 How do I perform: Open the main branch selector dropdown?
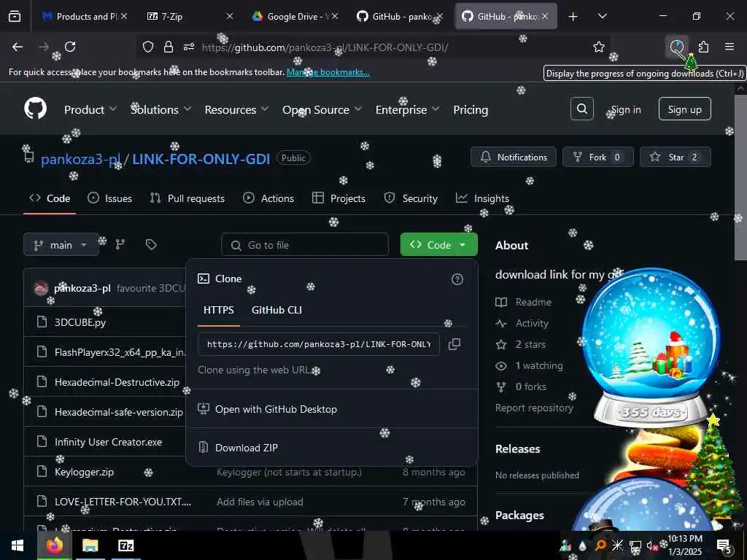pyautogui.click(x=61, y=245)
